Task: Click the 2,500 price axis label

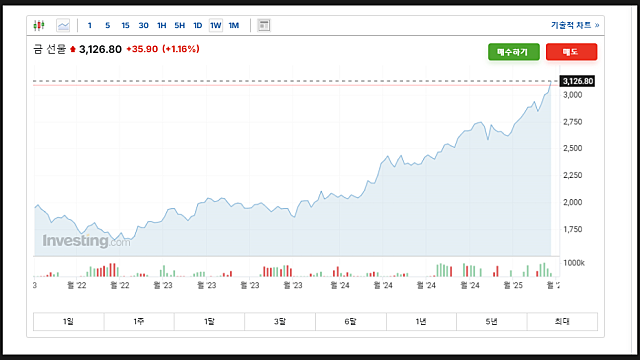Action: tap(573, 148)
